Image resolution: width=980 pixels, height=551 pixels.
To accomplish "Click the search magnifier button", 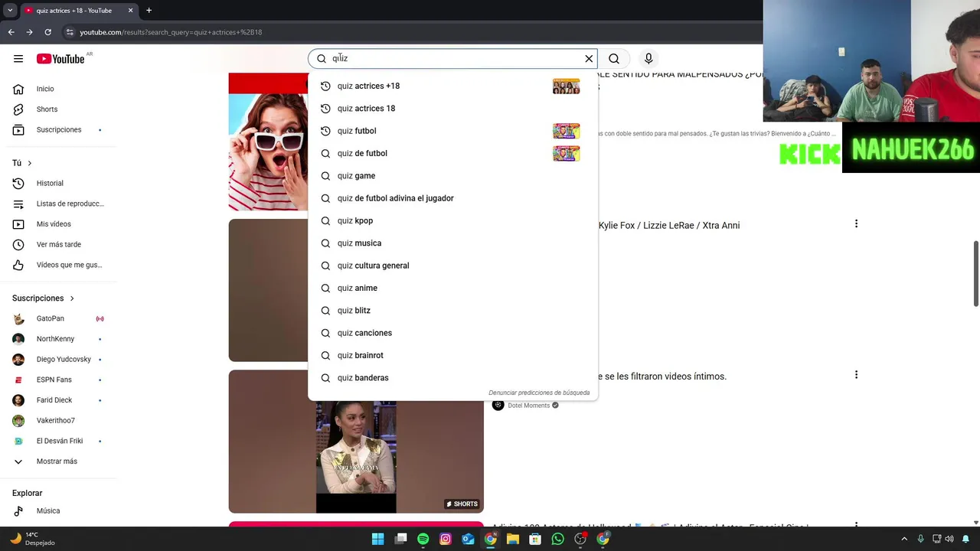I will pyautogui.click(x=614, y=58).
